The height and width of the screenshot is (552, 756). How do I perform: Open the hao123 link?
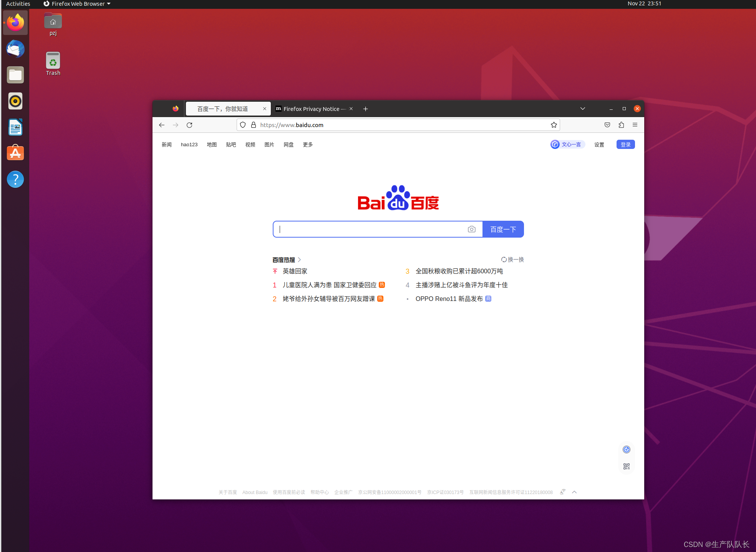point(189,145)
